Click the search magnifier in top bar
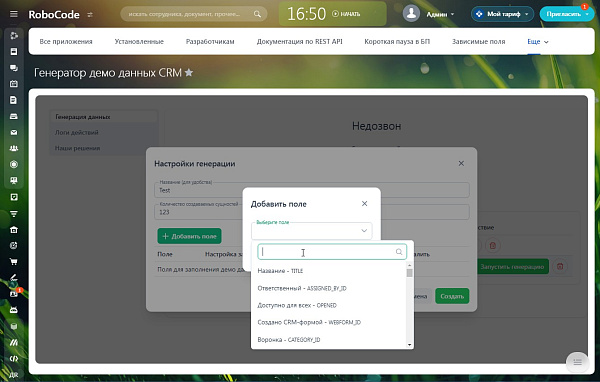The image size is (600, 382). click(257, 14)
